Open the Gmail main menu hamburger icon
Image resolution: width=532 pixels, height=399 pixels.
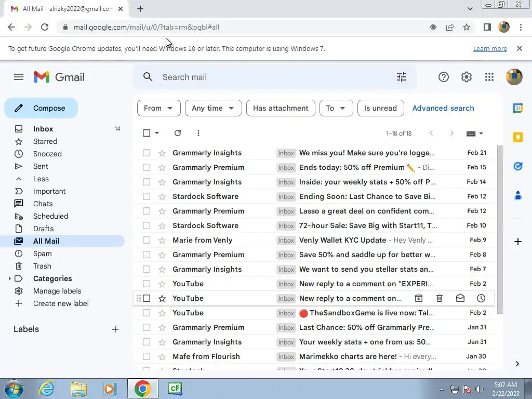point(19,77)
